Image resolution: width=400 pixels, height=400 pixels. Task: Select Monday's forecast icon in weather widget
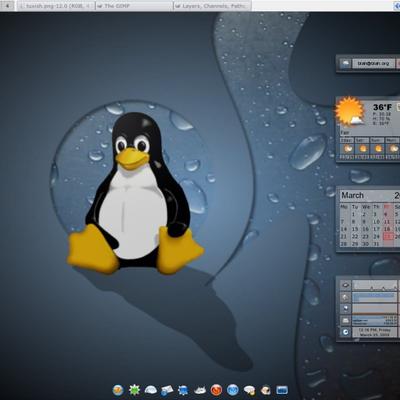(393, 149)
